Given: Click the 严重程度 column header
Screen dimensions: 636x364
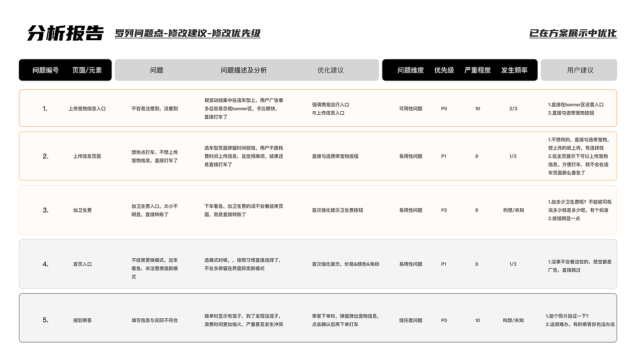Looking at the screenshot, I should coord(477,70).
